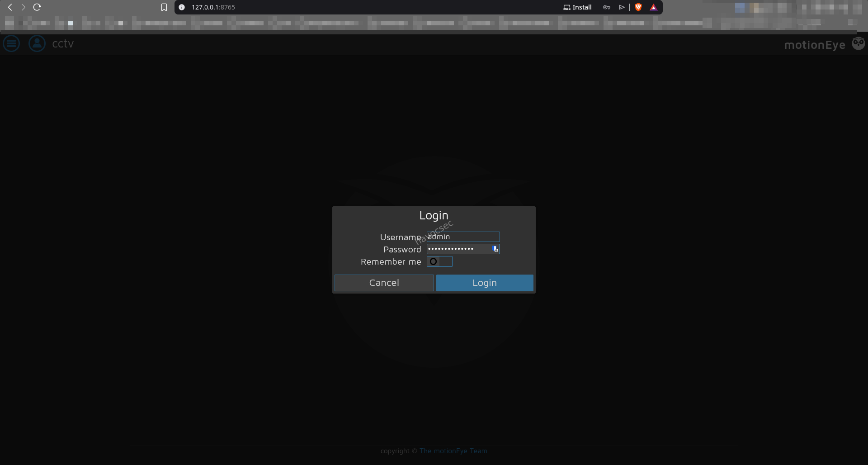The height and width of the screenshot is (465, 868).
Task: Bookmark this page using the bookmark icon
Action: 164,7
